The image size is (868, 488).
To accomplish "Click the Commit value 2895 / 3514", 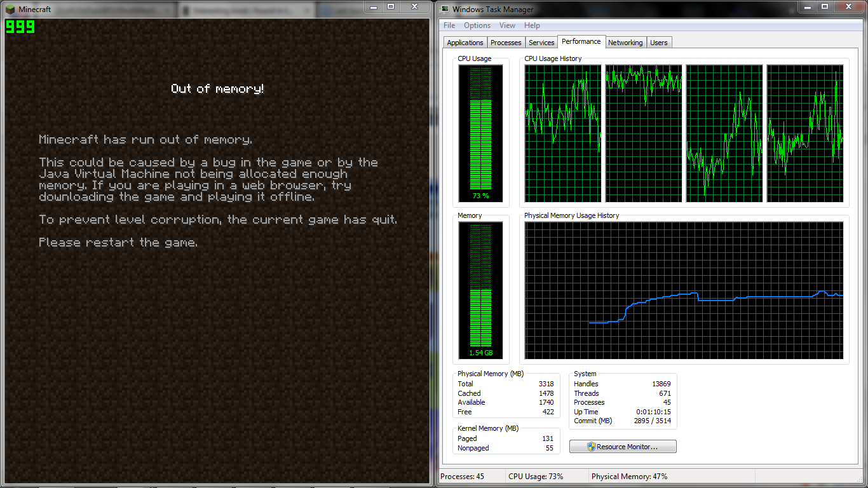I will (x=653, y=421).
